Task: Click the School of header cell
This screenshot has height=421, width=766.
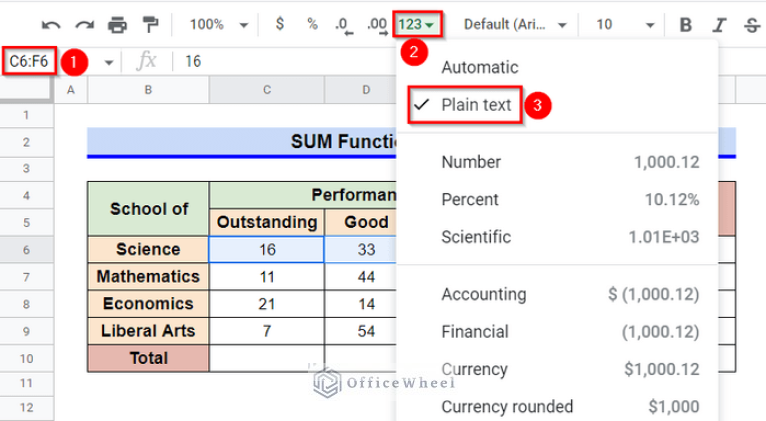Action: point(149,209)
